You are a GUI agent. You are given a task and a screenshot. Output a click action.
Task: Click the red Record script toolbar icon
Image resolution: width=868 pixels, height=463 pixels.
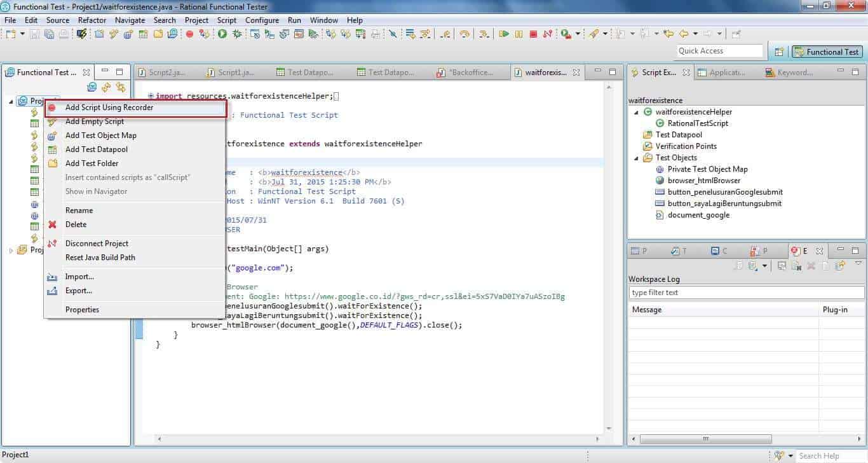pos(189,34)
